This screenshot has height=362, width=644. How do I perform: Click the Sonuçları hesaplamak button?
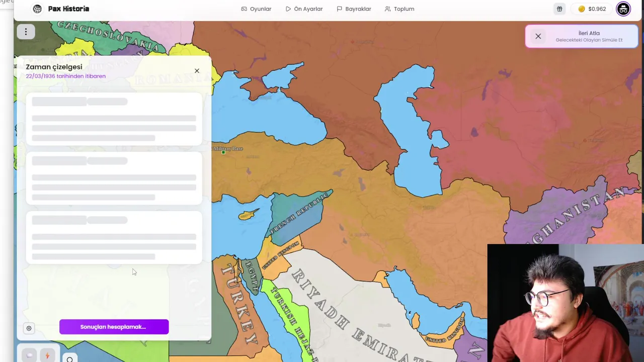114,327
